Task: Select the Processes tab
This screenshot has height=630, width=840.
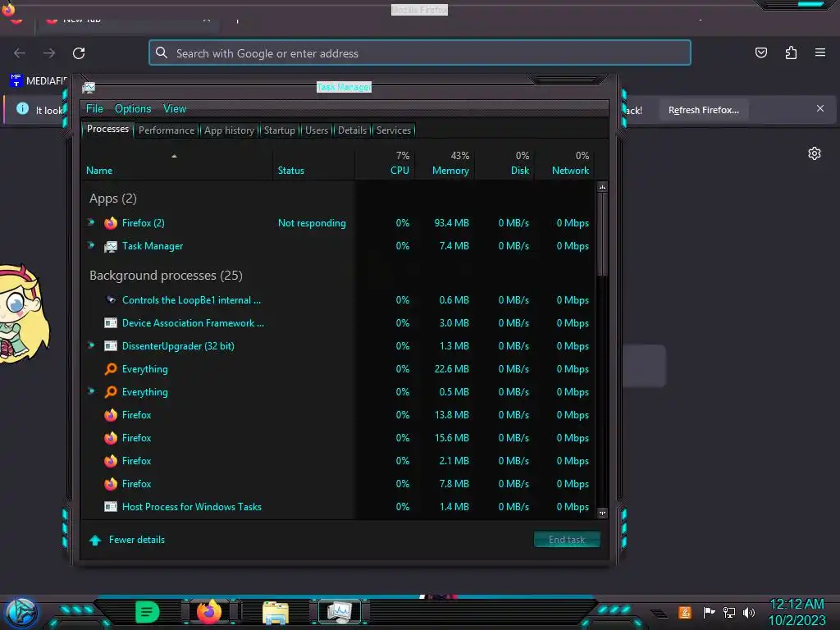Action: click(x=107, y=129)
